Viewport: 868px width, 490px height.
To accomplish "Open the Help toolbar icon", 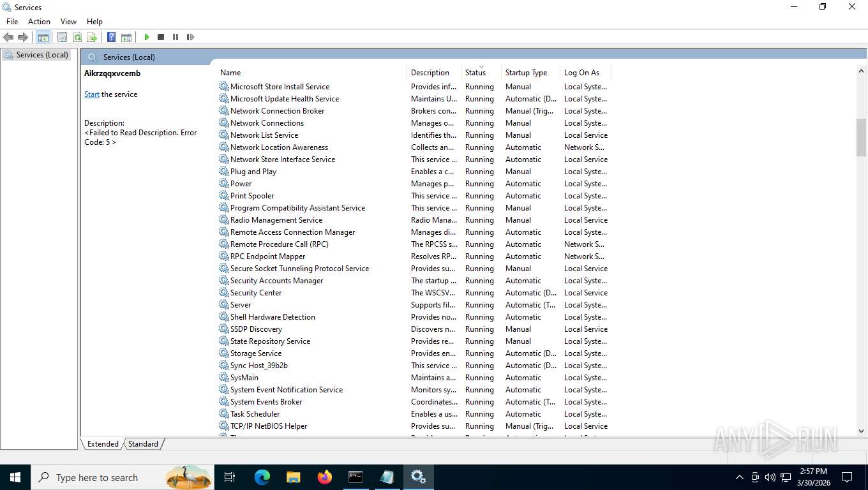I will click(111, 37).
